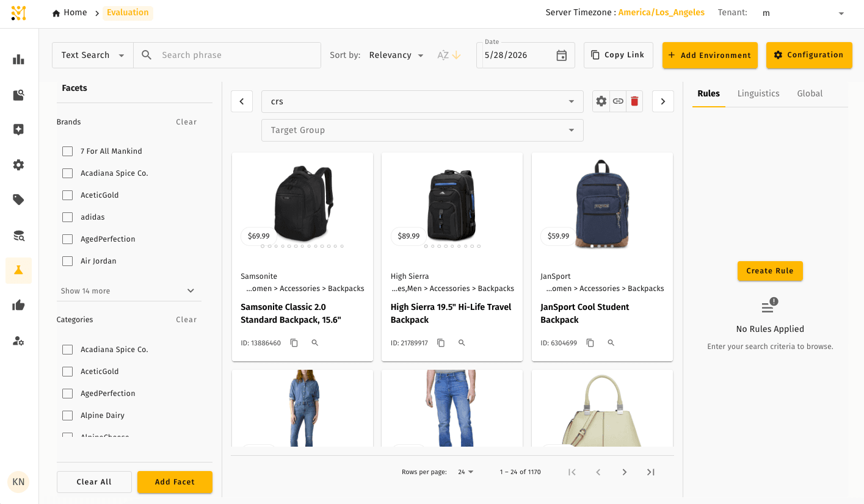
Task: Click the Evaluation breadcrumb
Action: pyautogui.click(x=128, y=13)
